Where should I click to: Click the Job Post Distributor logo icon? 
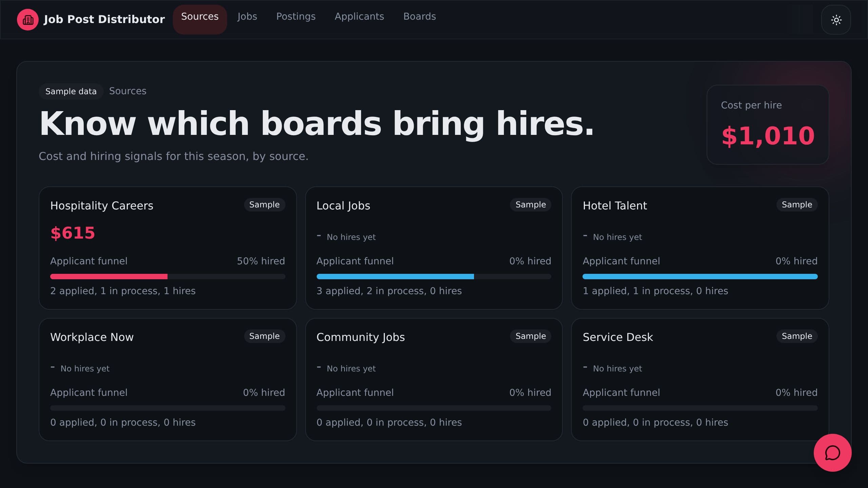(28, 20)
